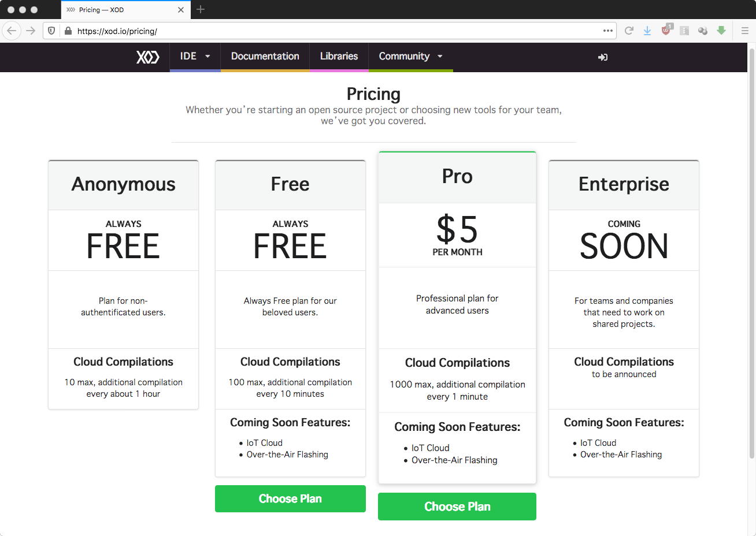This screenshot has height=536, width=756.
Task: Click the tracking protection shield icon
Action: [51, 31]
